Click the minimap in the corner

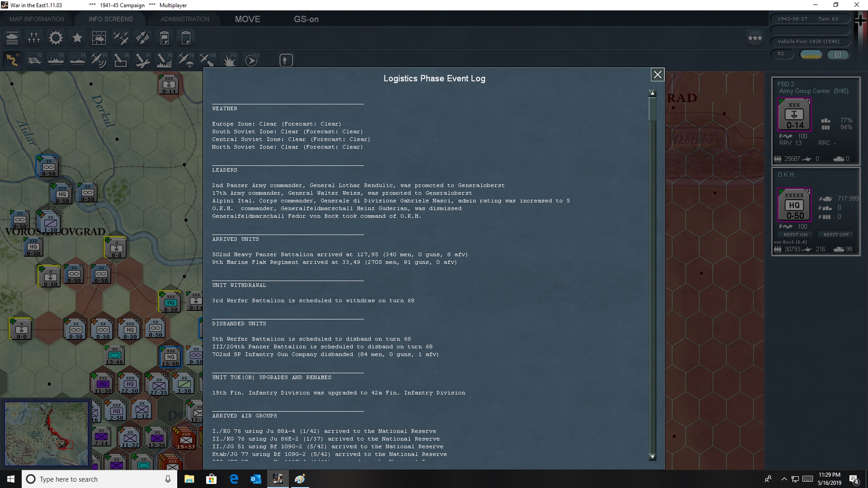click(x=47, y=434)
